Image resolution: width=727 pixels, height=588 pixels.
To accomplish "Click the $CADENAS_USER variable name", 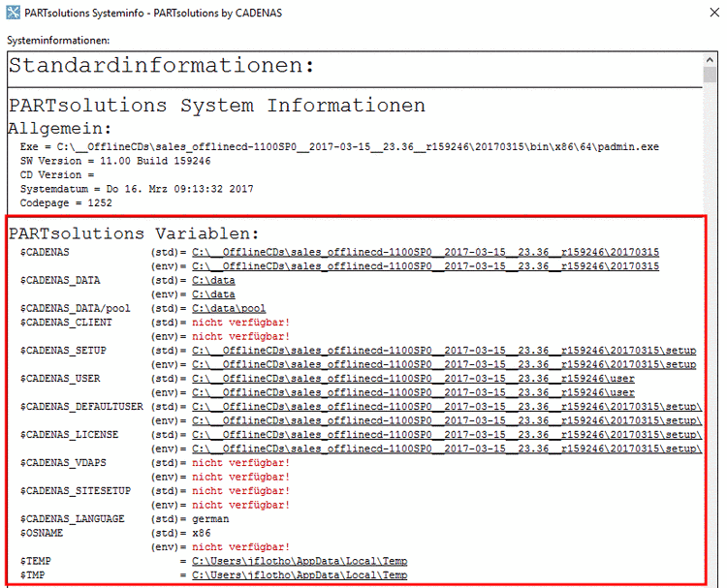I will click(60, 379).
